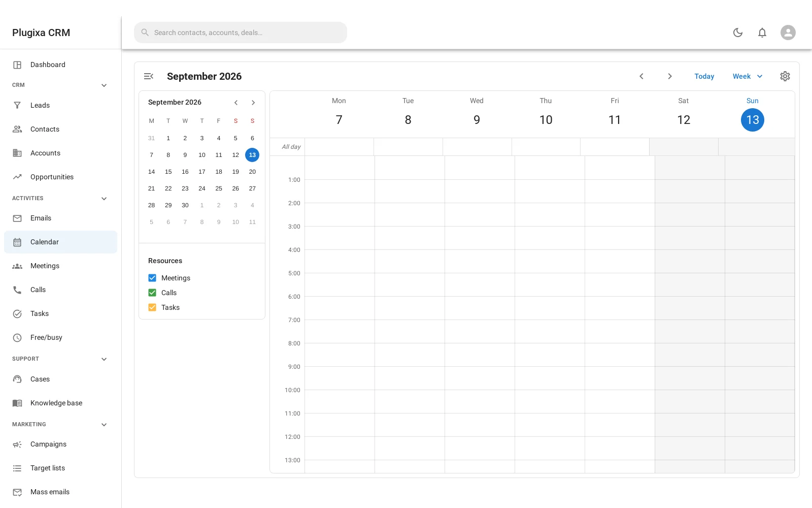Open Opportunities trend icon

pos(17,177)
